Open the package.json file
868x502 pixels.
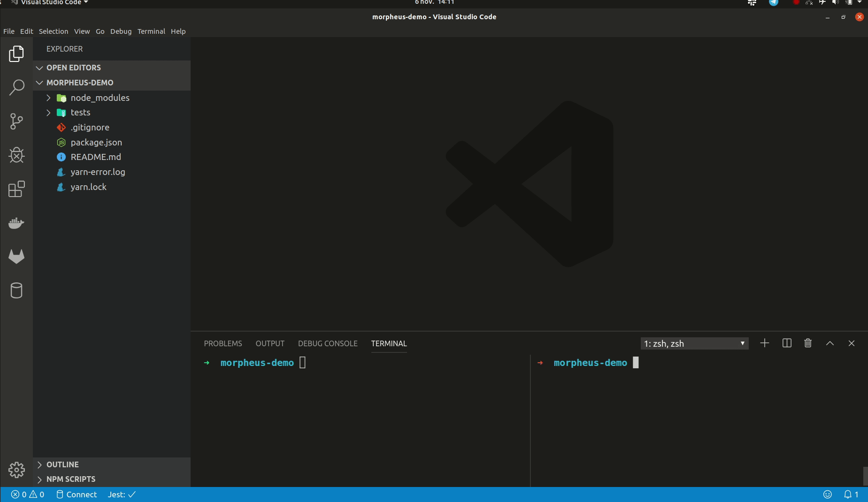point(112,142)
